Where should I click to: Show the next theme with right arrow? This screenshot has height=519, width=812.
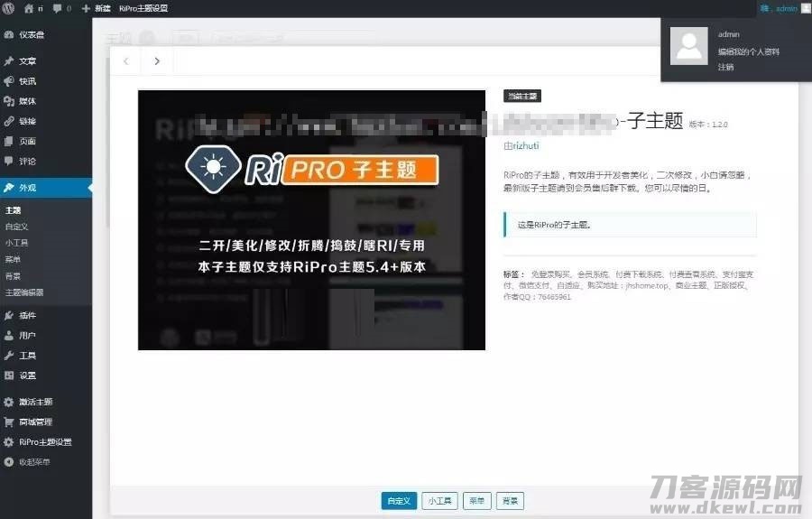point(157,61)
